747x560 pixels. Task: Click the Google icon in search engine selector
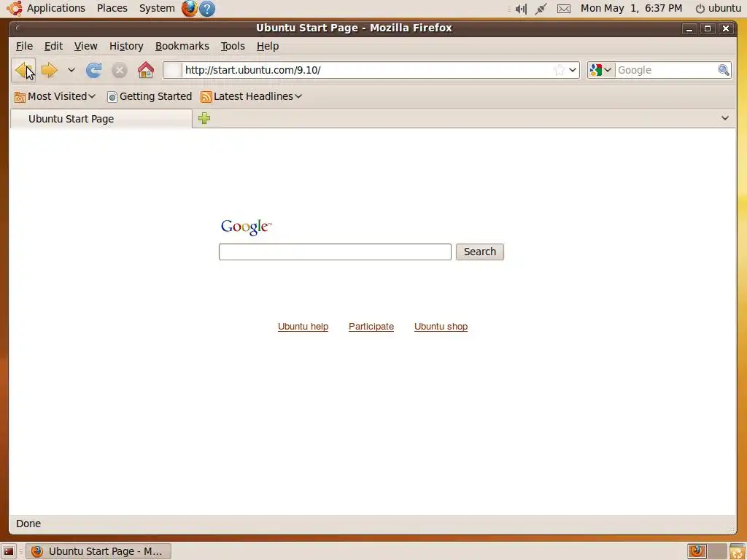595,71
